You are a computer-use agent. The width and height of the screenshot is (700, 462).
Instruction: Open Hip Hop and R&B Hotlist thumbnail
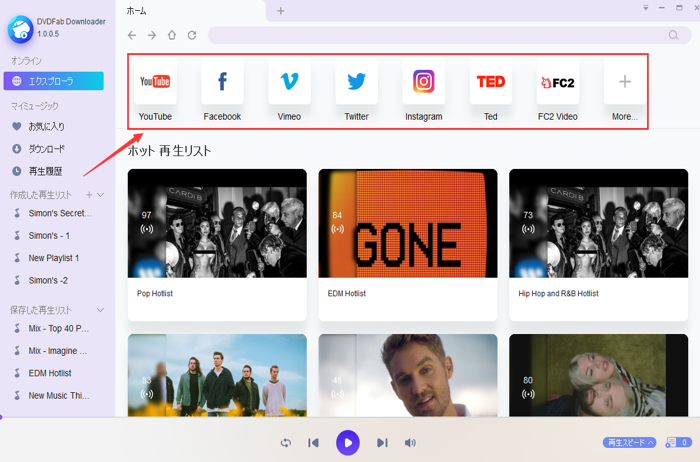click(x=599, y=223)
